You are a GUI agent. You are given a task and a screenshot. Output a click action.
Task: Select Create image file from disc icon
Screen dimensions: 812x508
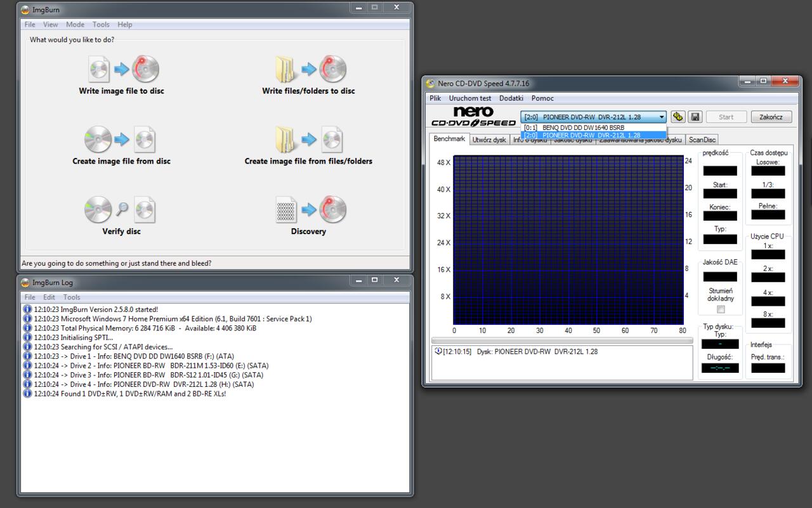click(x=120, y=139)
